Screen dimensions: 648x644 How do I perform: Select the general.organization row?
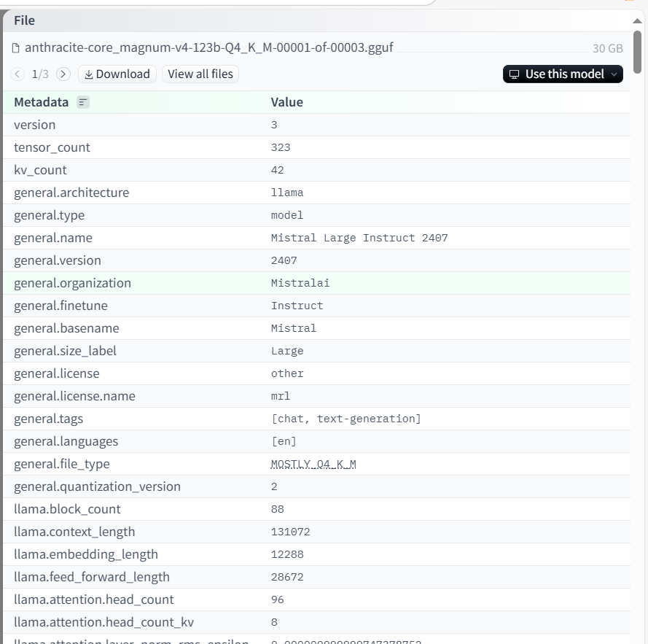click(316, 283)
